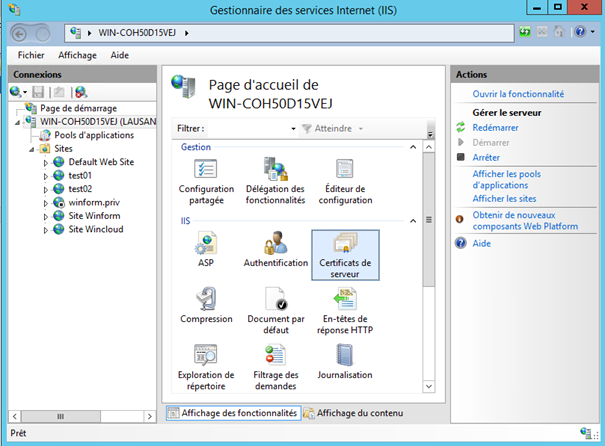Open the Affichage menu

[77, 55]
